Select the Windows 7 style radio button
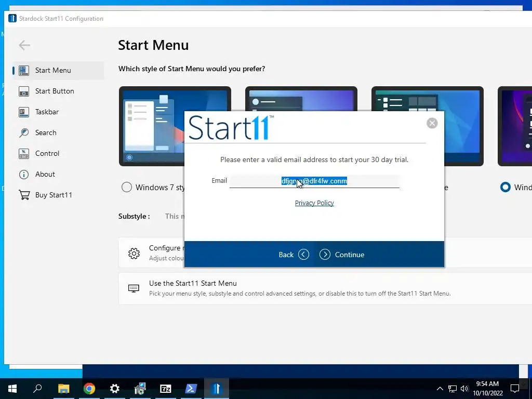532x399 pixels. tap(127, 187)
